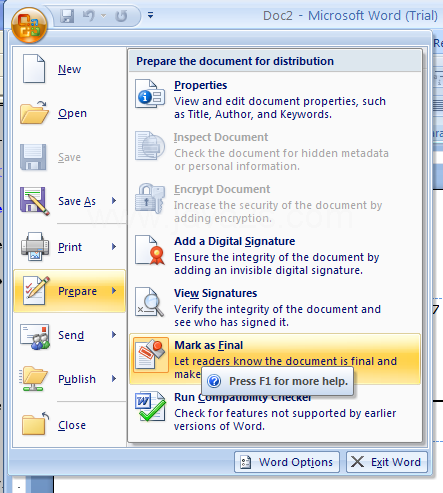Click the Word Options button
443x493 pixels.
(x=287, y=462)
